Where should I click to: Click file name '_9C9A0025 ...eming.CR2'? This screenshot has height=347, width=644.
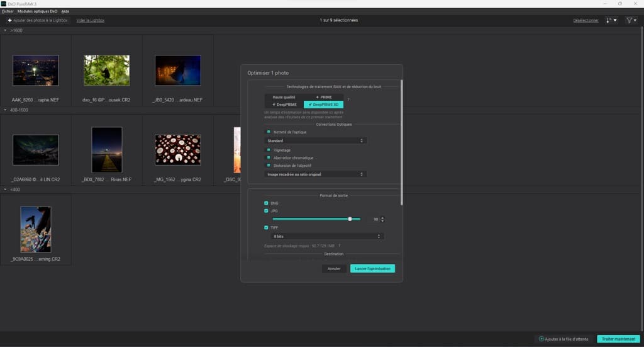(x=36, y=259)
